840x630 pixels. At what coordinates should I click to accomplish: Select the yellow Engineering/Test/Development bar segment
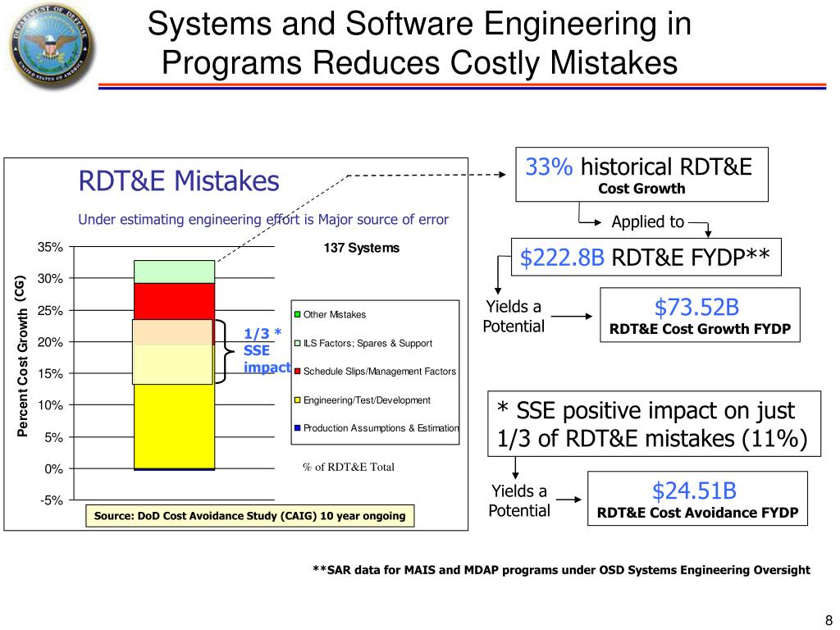click(174, 427)
